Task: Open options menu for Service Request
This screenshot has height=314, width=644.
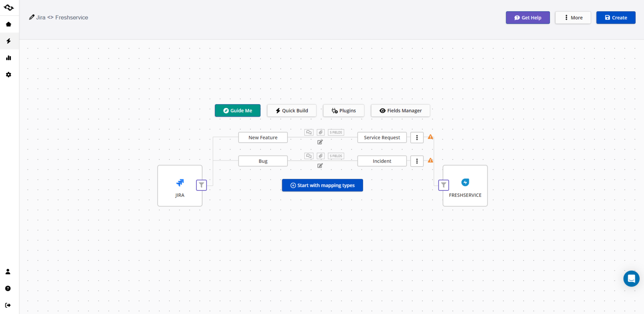Action: 417,137
